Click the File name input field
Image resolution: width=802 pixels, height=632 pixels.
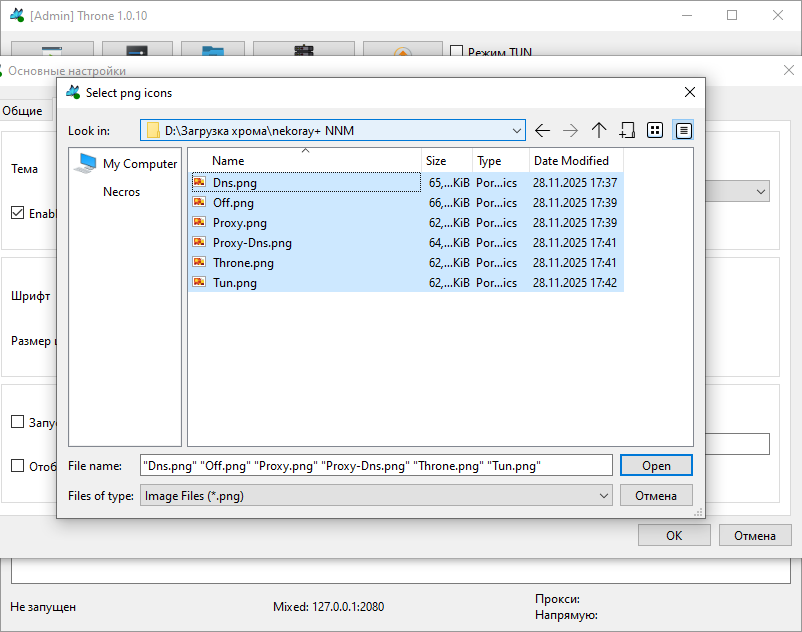(376, 465)
